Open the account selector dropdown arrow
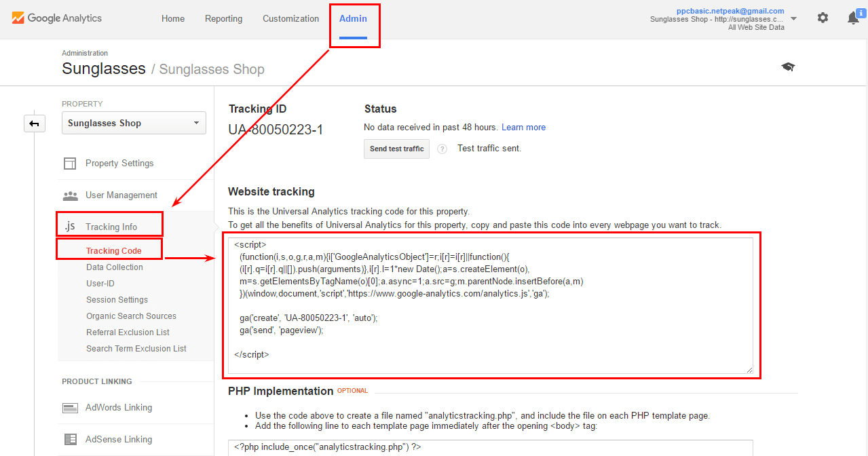This screenshot has width=868, height=456. [794, 18]
